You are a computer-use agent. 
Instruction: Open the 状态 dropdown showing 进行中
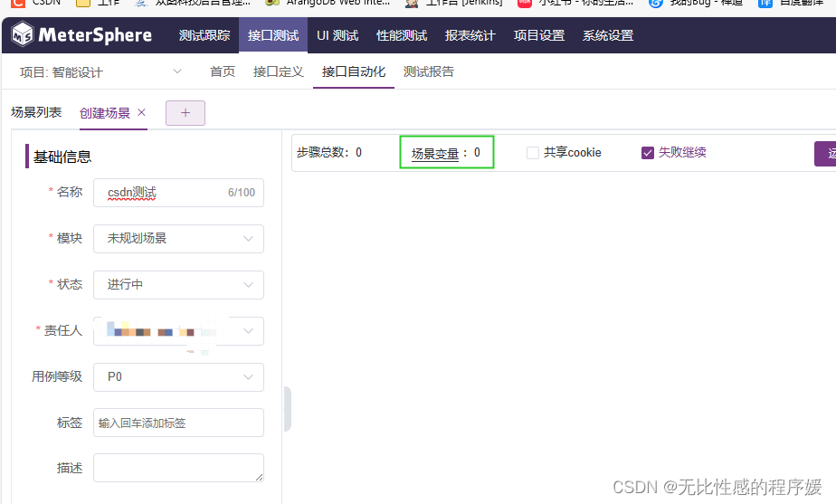[178, 285]
